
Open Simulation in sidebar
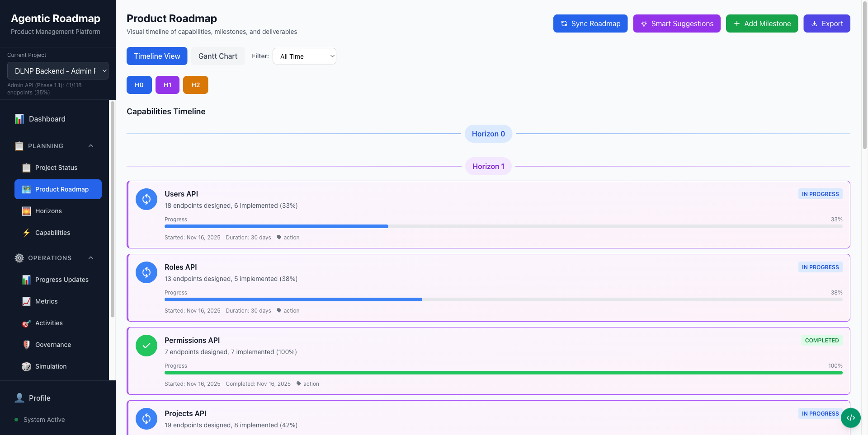58,366
